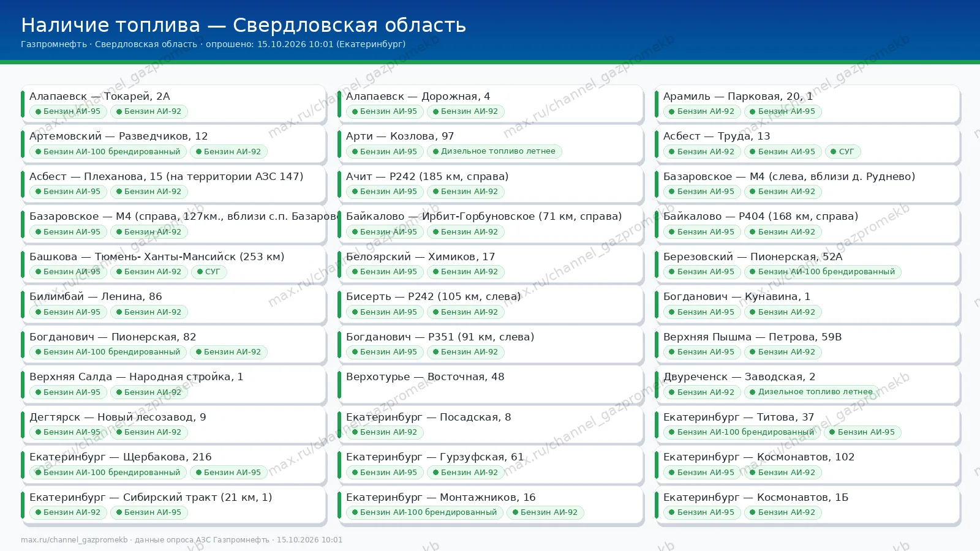Image resolution: width=980 pixels, height=551 pixels.
Task: Click 'Бензин АИ-95' under Базаровское — М4 (справа, 127км.)
Action: (x=68, y=232)
